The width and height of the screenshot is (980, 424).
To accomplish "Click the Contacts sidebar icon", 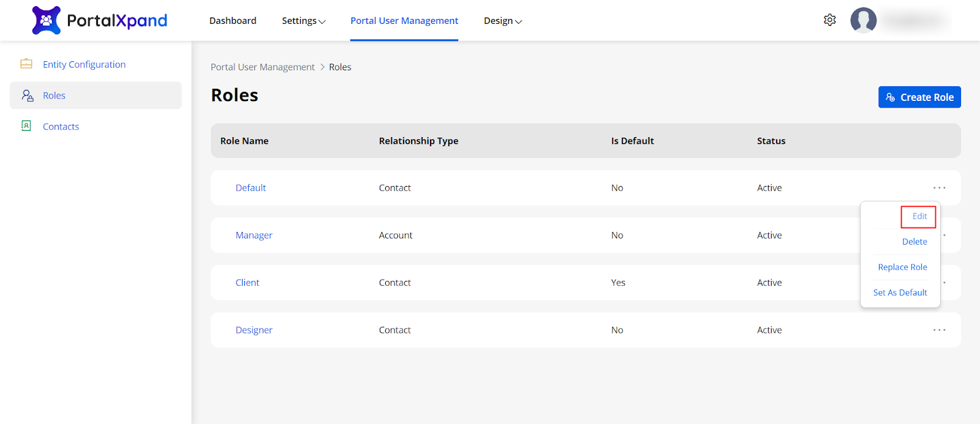I will pos(26,126).
